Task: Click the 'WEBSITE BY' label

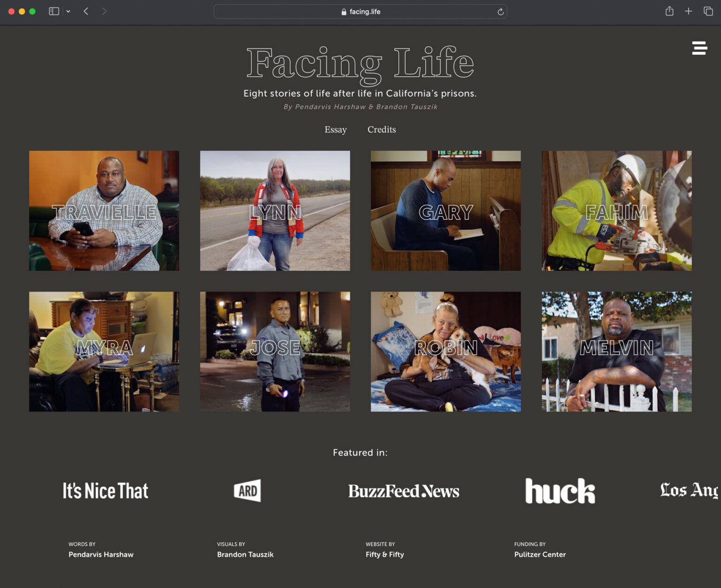Action: [x=380, y=544]
